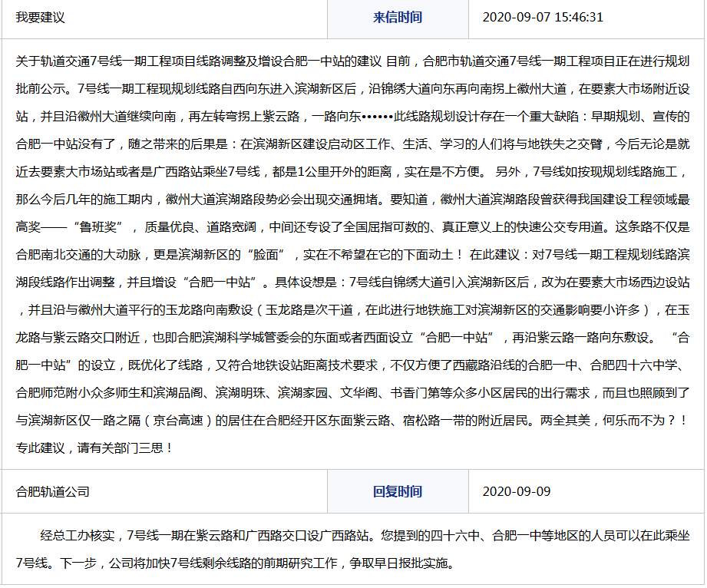Screen dimensions: 707x588
Task: Click the line starting '近去要素大市场站或者是广西路站'
Action: click(x=352, y=172)
